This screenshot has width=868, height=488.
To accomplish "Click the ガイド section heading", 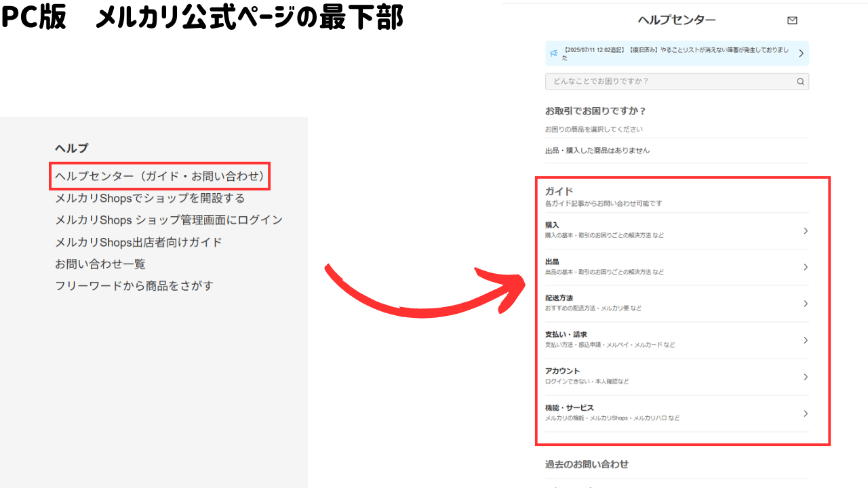I will [559, 191].
